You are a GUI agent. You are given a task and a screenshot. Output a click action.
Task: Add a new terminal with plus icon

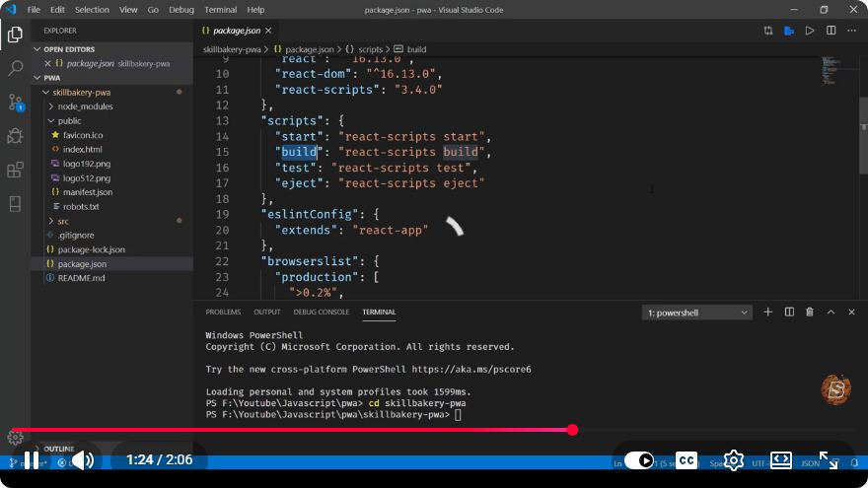[767, 313]
